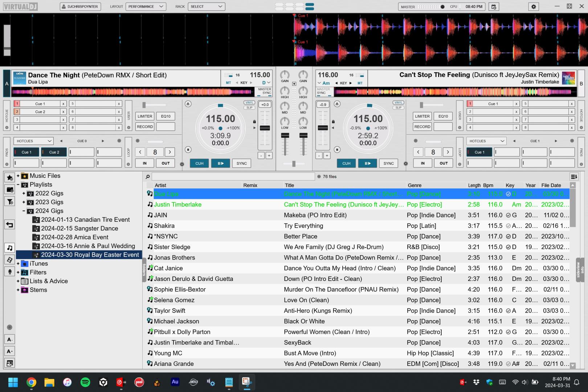Open the DJCHRISPOYNTER account menu
588x392 pixels.
tap(80, 7)
